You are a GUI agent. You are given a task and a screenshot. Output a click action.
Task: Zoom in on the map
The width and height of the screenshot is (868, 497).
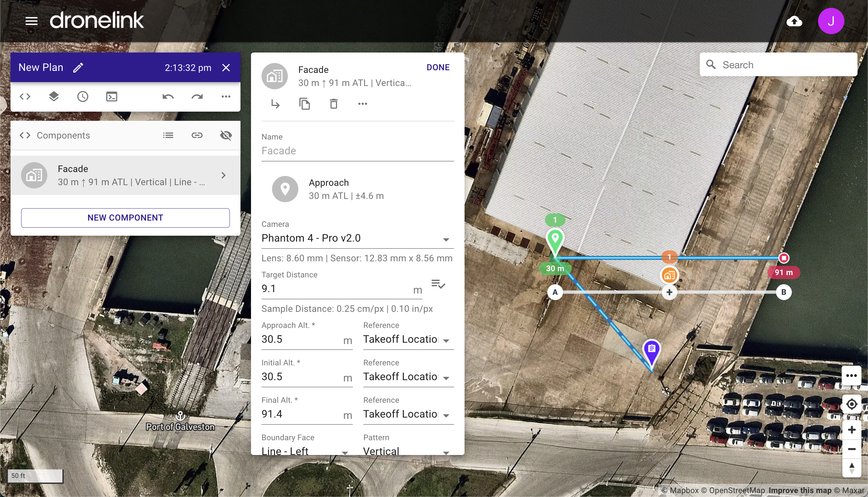[851, 430]
